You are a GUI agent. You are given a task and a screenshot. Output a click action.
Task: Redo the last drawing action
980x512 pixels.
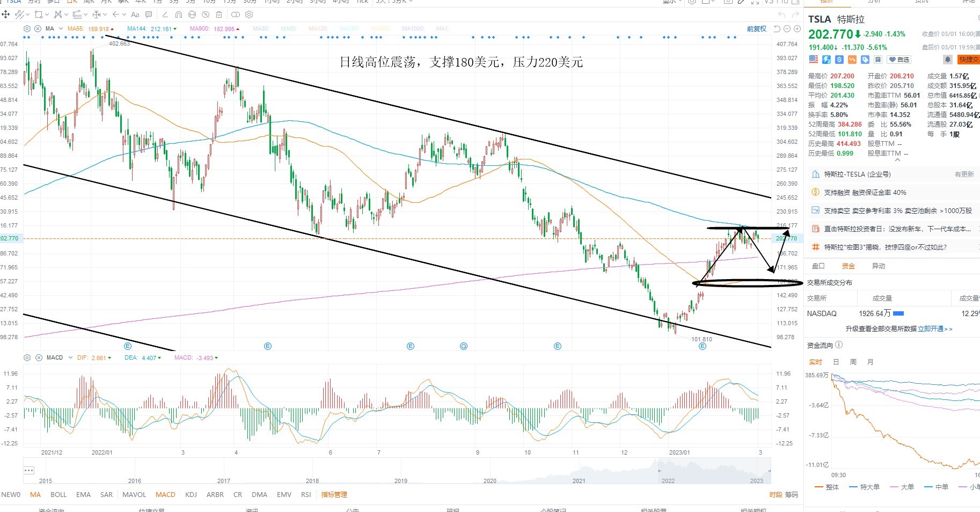tap(796, 14)
